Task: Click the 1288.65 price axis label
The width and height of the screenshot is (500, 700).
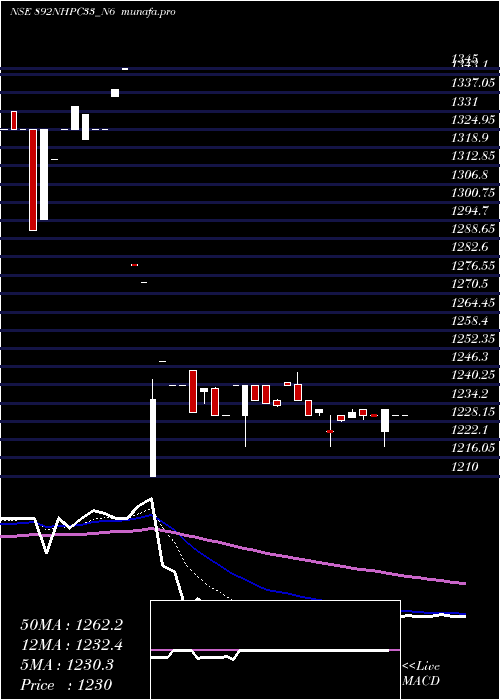Action: [473, 229]
